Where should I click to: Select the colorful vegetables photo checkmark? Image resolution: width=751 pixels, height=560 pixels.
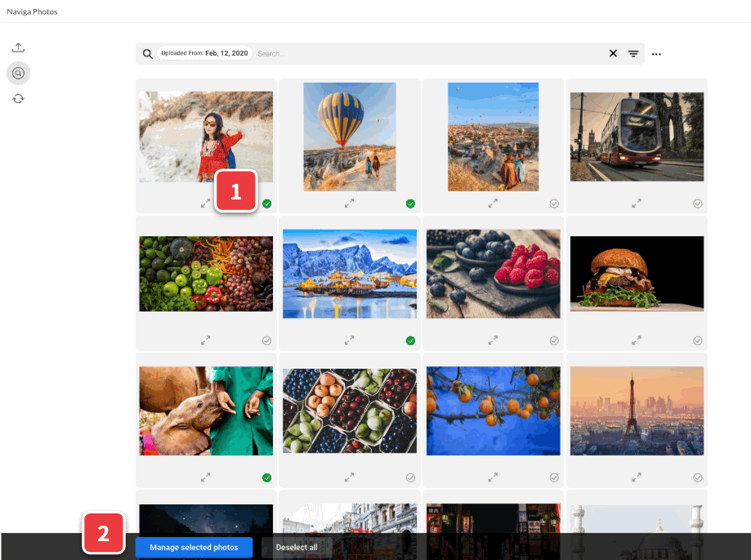[x=267, y=341]
